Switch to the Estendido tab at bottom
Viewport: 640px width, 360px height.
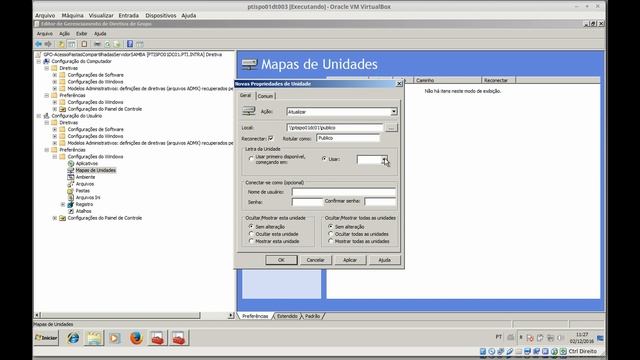[x=287, y=316]
